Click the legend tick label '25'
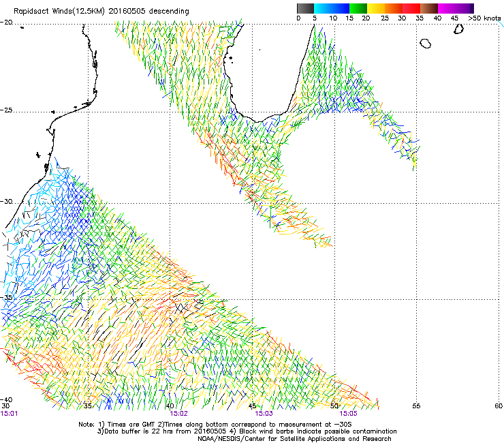This screenshot has height=443, width=504. click(385, 18)
